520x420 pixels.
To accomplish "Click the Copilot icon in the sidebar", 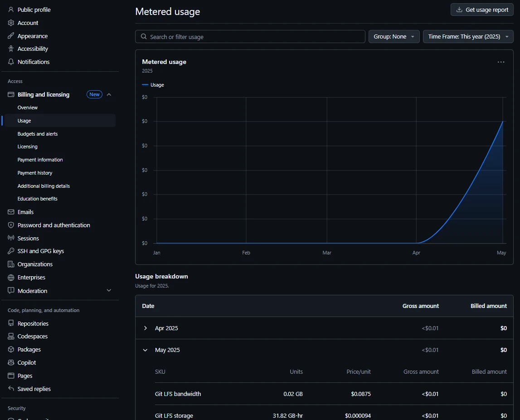I will [10, 362].
